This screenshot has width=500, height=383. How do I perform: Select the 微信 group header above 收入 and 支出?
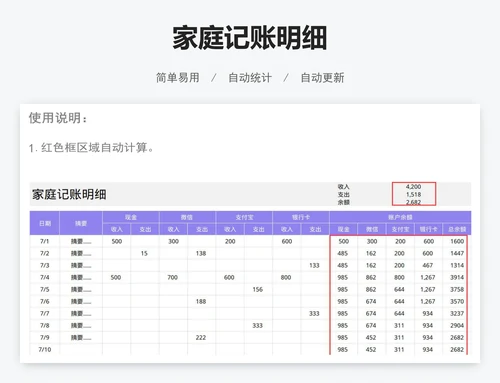tap(187, 217)
